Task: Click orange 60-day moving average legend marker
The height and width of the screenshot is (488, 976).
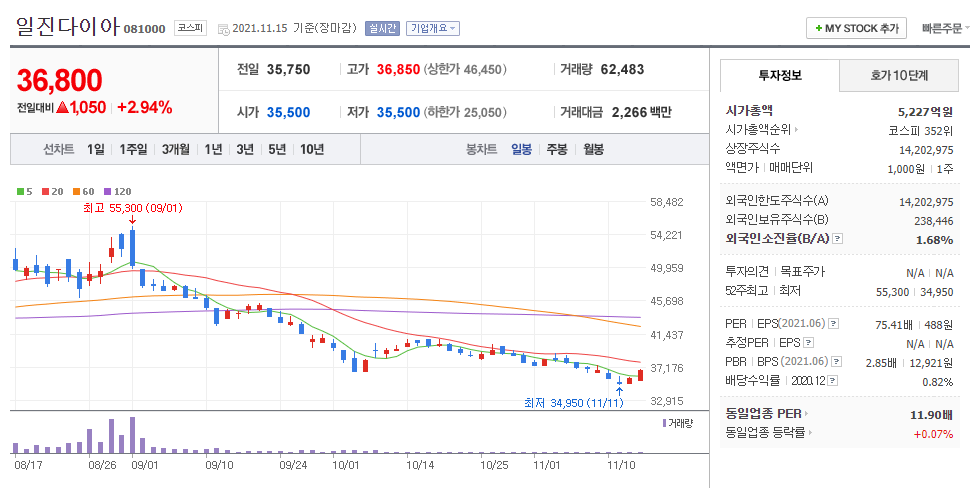Action: click(x=76, y=192)
